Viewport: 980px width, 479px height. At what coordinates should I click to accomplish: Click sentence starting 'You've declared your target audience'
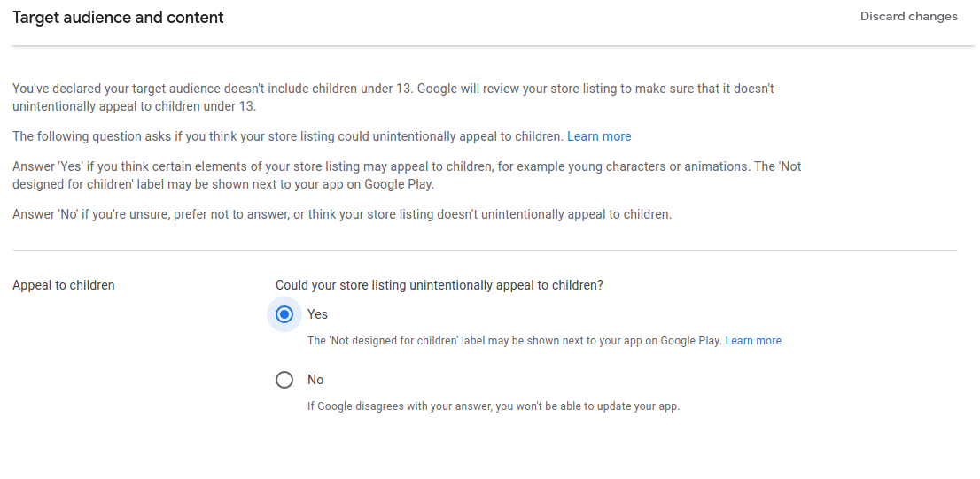393,89
